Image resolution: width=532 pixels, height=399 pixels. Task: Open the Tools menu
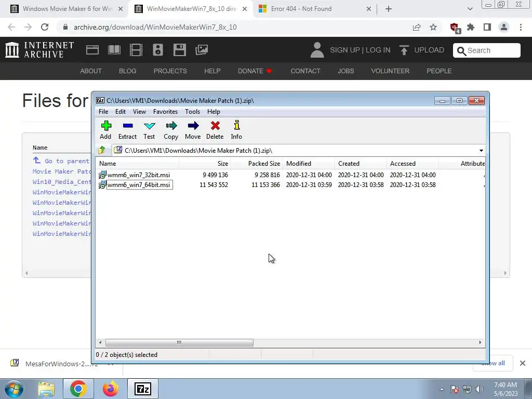coord(192,112)
